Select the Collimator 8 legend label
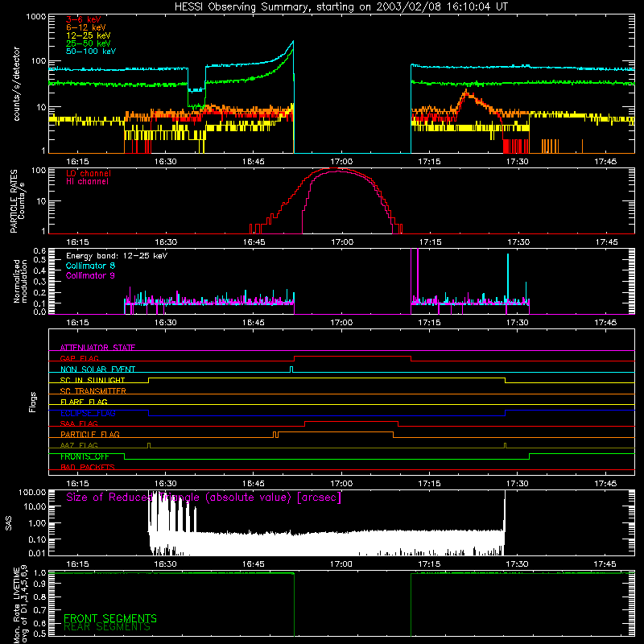 click(90, 266)
